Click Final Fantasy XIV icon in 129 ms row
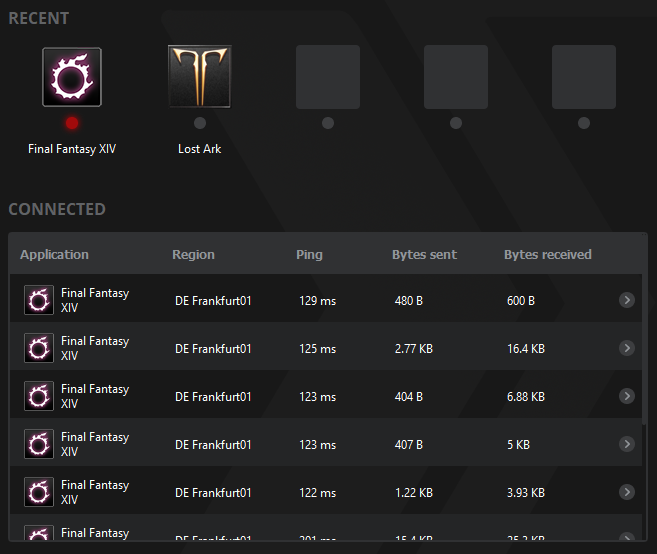 [39, 300]
